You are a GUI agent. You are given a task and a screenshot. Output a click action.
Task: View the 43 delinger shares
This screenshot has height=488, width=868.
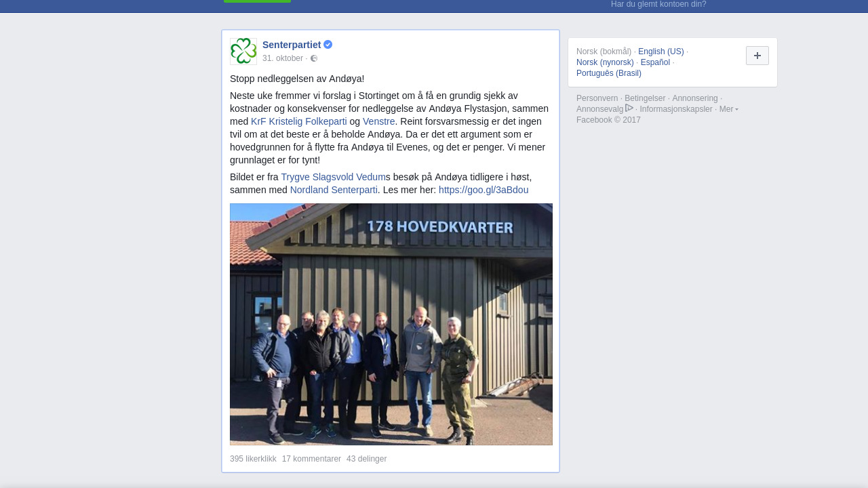click(x=366, y=459)
